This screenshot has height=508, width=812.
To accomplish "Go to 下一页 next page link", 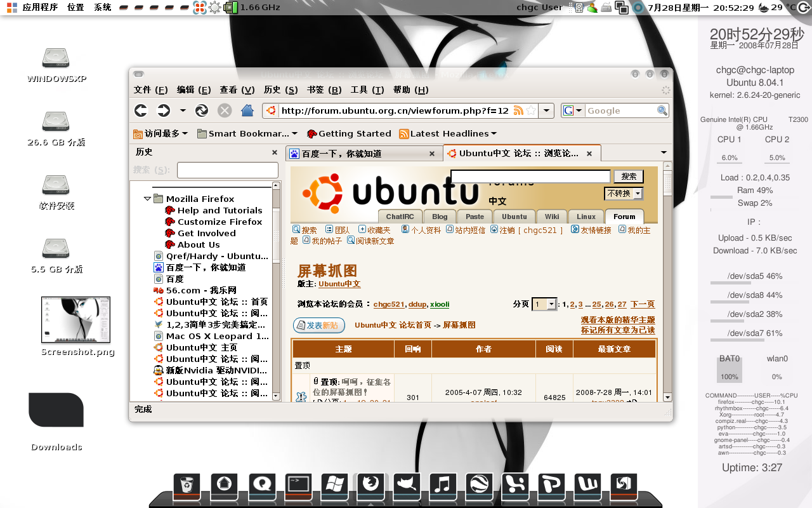I will tap(643, 304).
